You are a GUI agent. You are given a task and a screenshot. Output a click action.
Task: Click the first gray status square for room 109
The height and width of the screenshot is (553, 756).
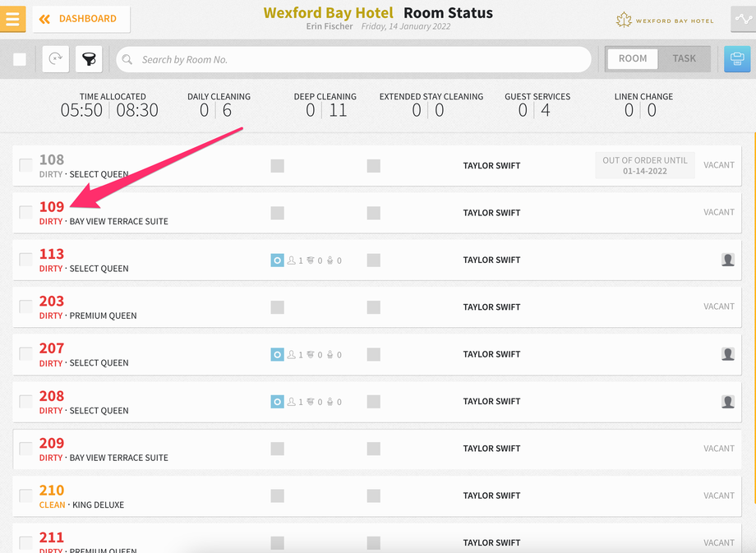coord(277,213)
